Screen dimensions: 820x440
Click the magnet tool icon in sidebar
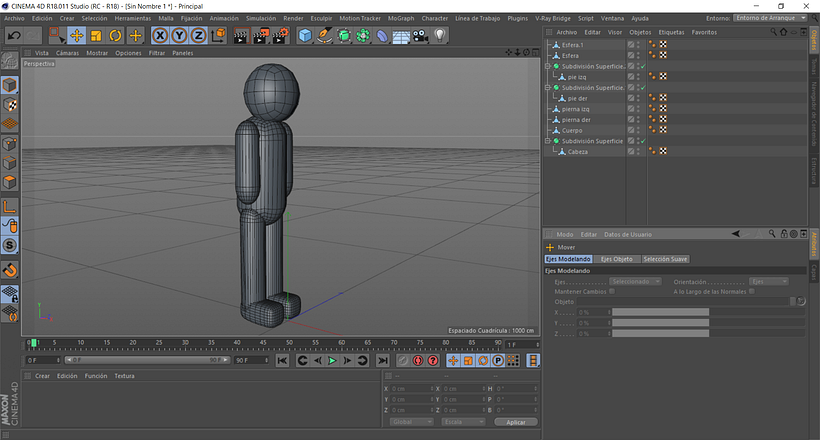tap(9, 270)
